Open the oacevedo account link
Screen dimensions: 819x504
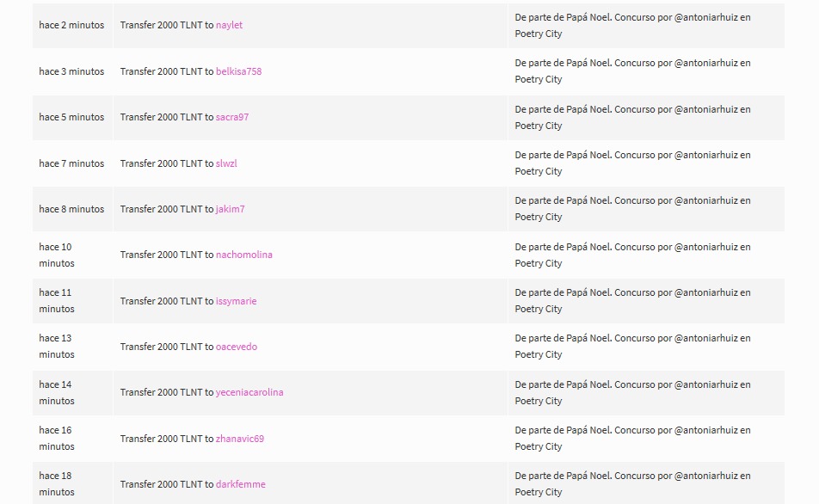pos(236,347)
